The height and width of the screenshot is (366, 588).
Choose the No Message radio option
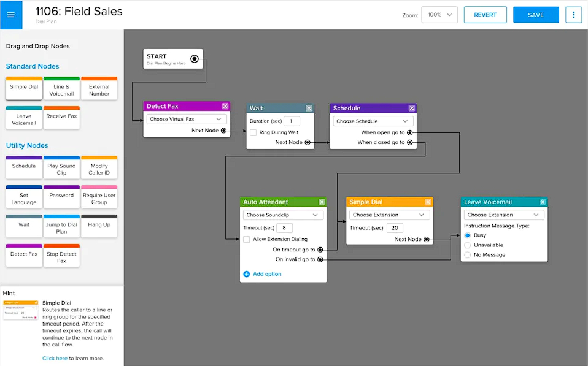(x=468, y=255)
